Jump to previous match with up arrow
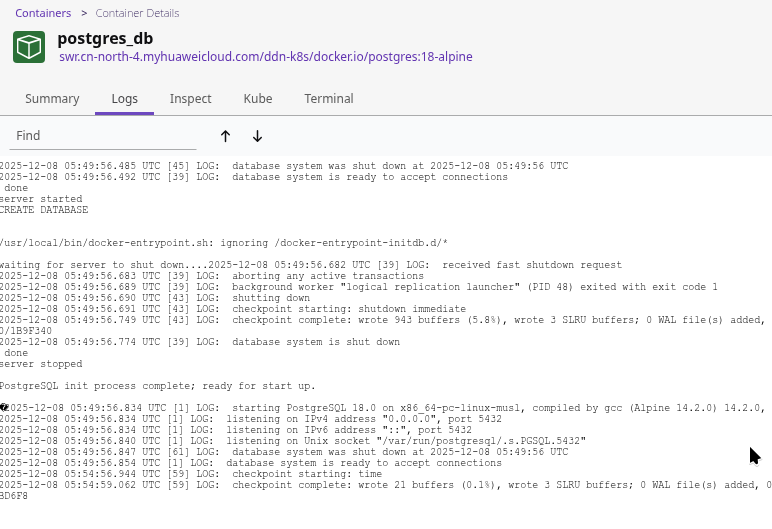Image resolution: width=772 pixels, height=529 pixels. point(225,136)
